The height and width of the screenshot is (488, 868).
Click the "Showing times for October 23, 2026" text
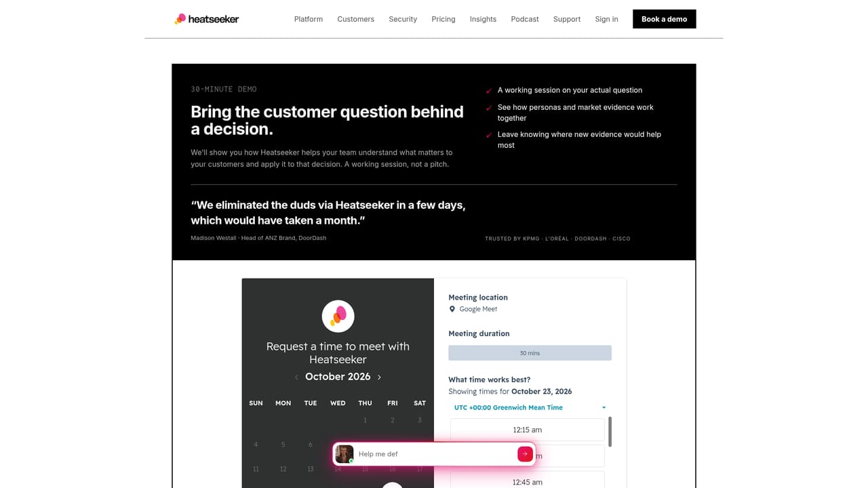coord(510,392)
